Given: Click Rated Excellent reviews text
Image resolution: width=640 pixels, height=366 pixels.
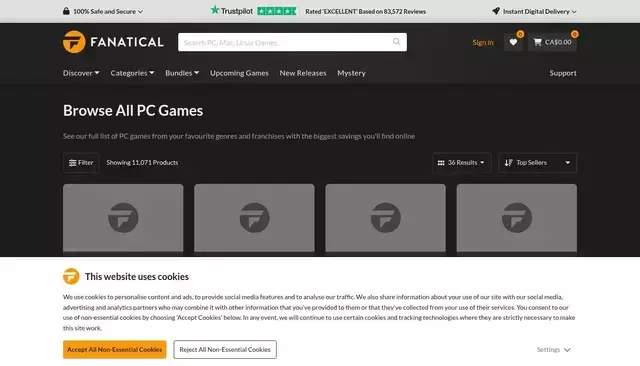Looking at the screenshot, I should (365, 11).
